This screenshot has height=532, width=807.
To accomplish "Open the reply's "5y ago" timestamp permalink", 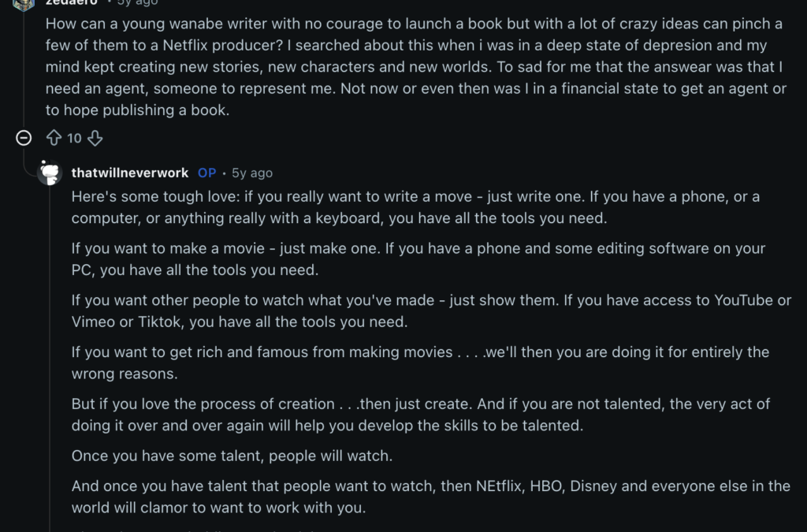I will [x=252, y=173].
